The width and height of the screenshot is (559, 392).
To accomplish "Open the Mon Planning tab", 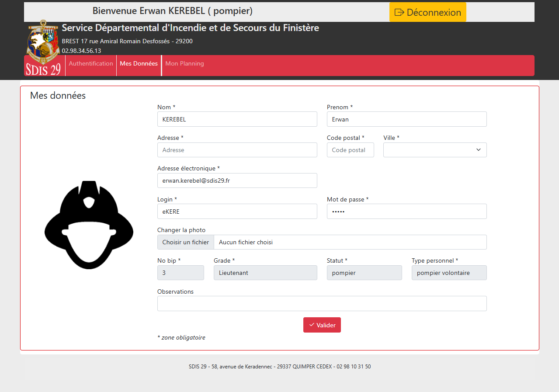I will click(x=184, y=64).
